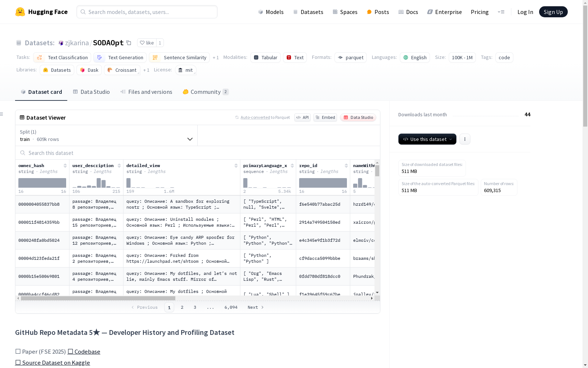Go to Models in the navigation
588x368 pixels.
271,12
